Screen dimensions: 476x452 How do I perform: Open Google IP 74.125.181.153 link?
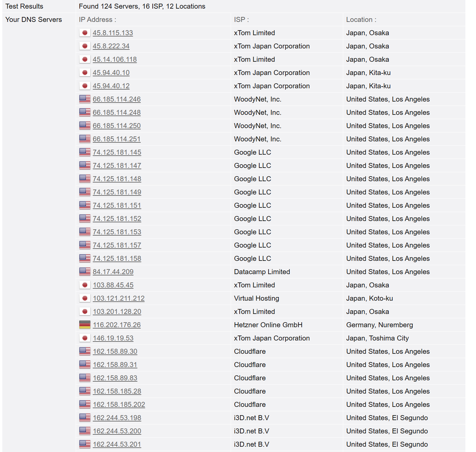click(117, 232)
